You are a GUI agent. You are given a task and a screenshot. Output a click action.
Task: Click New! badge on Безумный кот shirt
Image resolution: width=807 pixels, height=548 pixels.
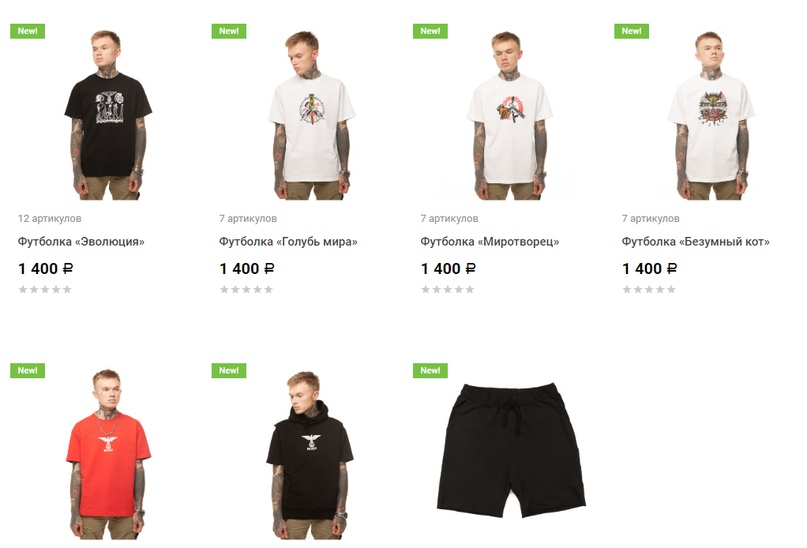click(x=631, y=31)
